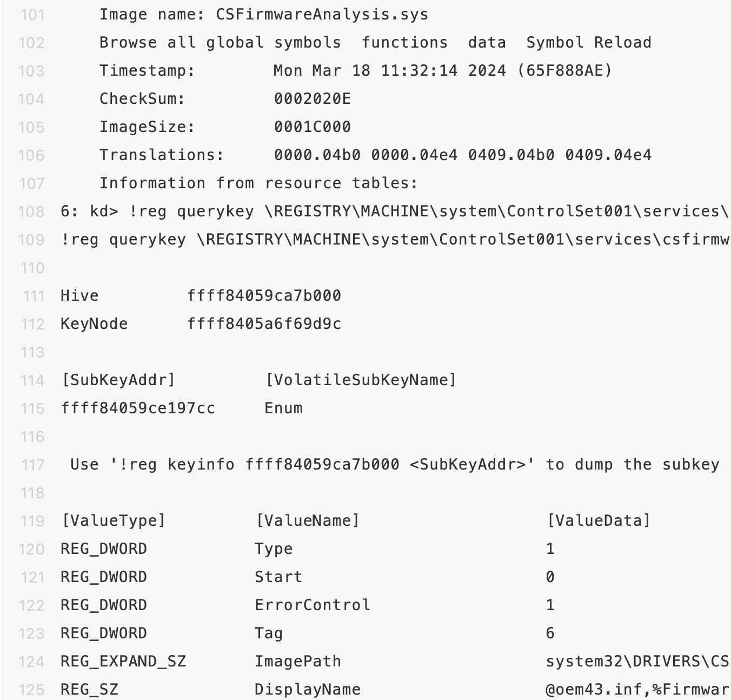This screenshot has width=731, height=700.
Task: Click 'Browse all global symbols' text
Action: [x=220, y=43]
